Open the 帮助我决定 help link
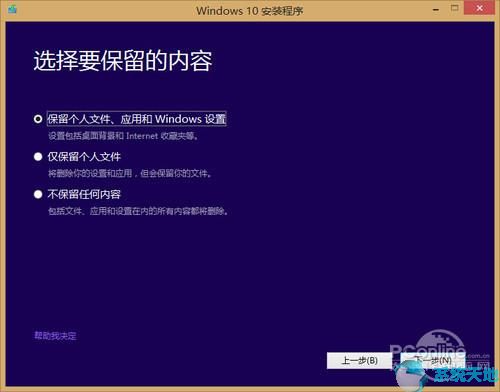The image size is (500, 392). 55,336
